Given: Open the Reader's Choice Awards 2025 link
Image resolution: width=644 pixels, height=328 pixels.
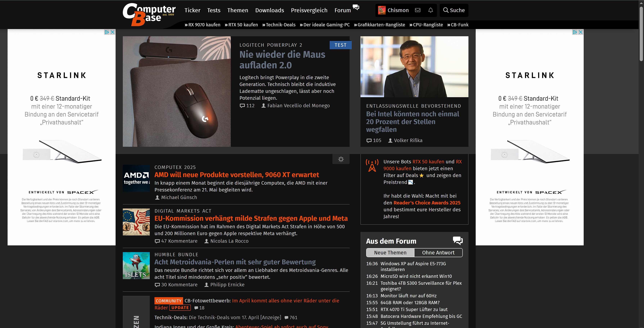Looking at the screenshot, I should click(427, 203).
